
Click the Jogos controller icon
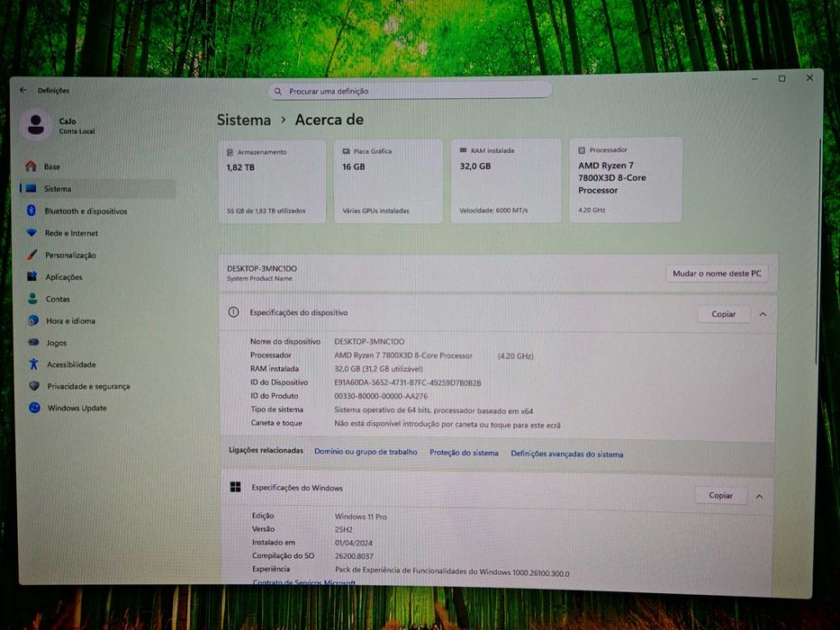coord(33,342)
